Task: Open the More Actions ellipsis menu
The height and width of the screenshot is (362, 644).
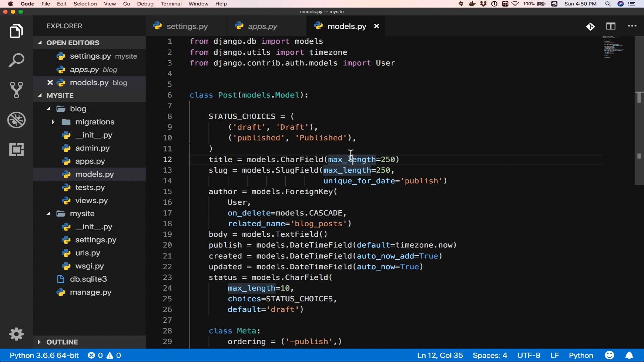Action: click(632, 26)
